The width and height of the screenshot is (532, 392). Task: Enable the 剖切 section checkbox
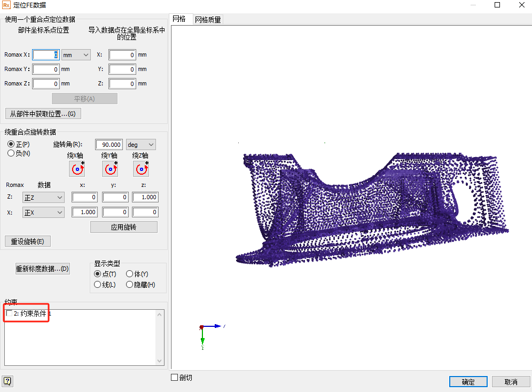coord(174,378)
